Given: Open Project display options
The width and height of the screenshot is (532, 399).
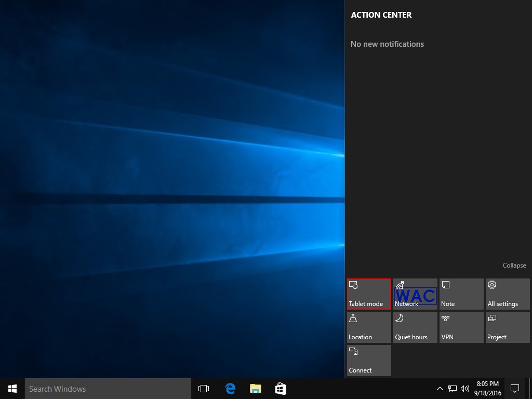Looking at the screenshot, I should click(507, 327).
